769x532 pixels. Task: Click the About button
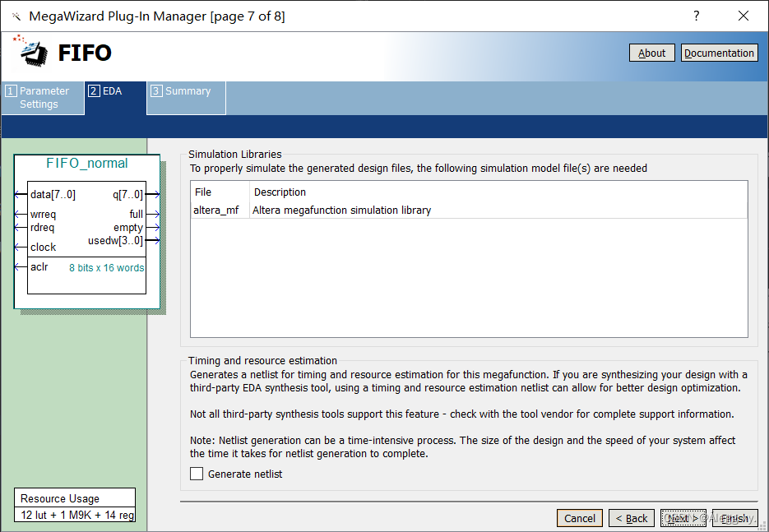[651, 53]
